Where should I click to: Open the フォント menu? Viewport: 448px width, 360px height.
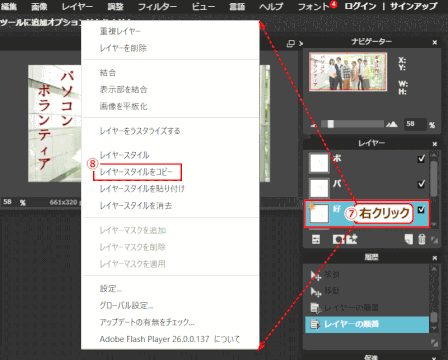pos(313,6)
